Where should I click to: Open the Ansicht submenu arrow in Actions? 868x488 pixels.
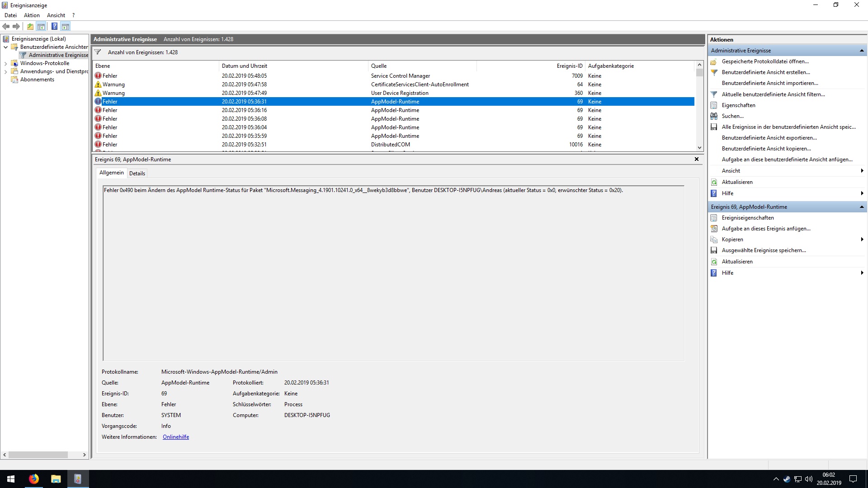point(862,171)
